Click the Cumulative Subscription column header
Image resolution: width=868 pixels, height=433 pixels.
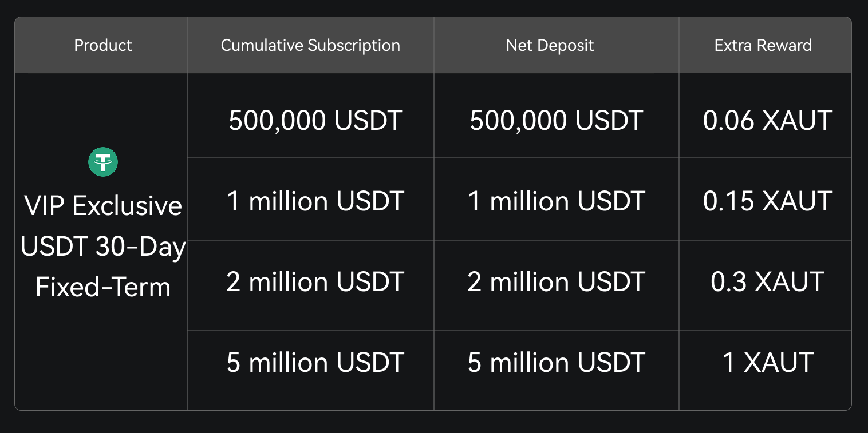click(310, 45)
